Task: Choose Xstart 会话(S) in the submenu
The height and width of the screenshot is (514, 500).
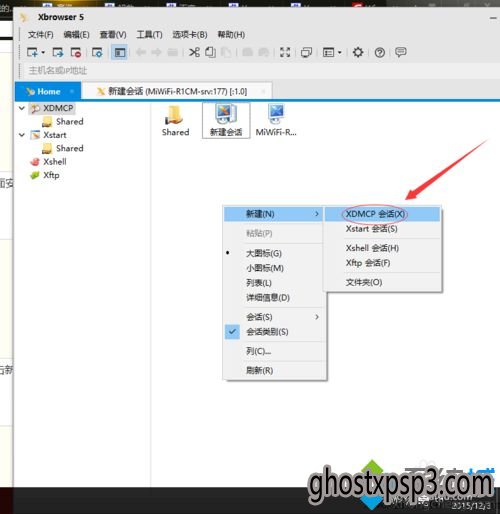Action: coord(382,229)
